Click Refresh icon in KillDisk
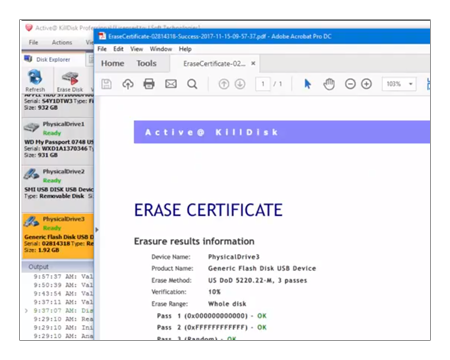450x360 pixels. click(35, 77)
